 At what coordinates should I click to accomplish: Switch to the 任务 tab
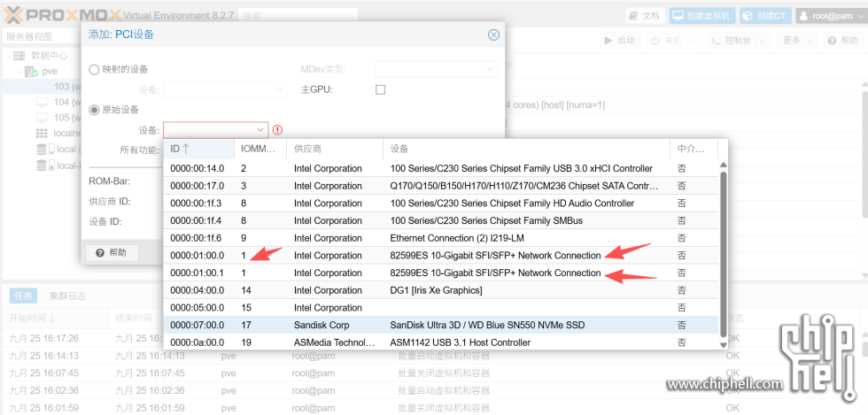tap(23, 296)
